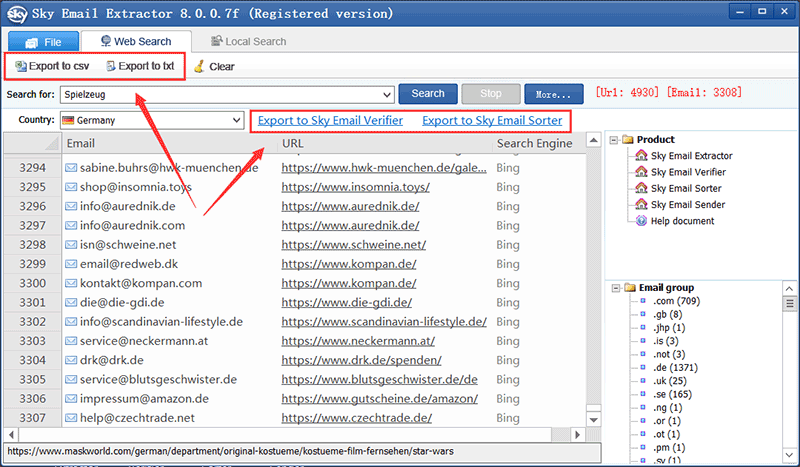Collapse the Email group tree node

tap(616, 288)
